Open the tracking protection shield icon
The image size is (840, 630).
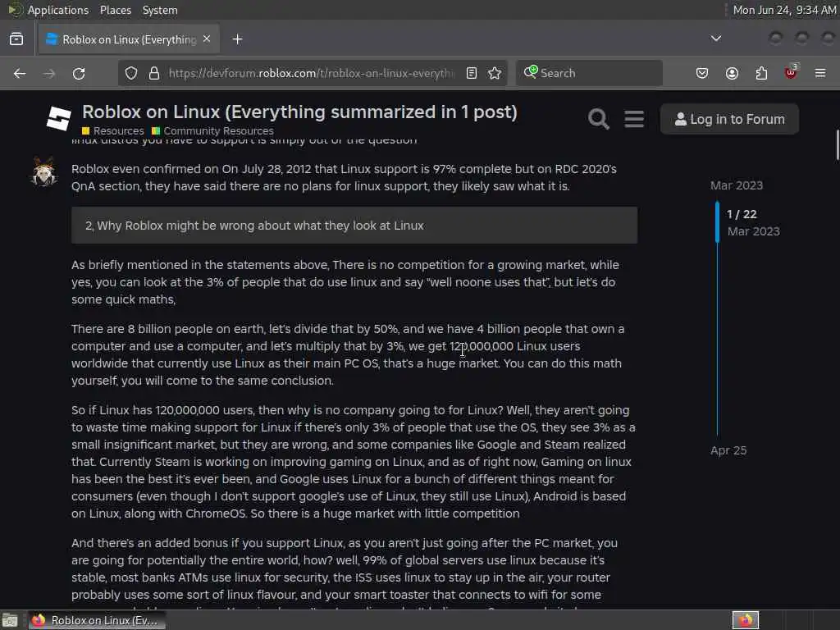(131, 73)
